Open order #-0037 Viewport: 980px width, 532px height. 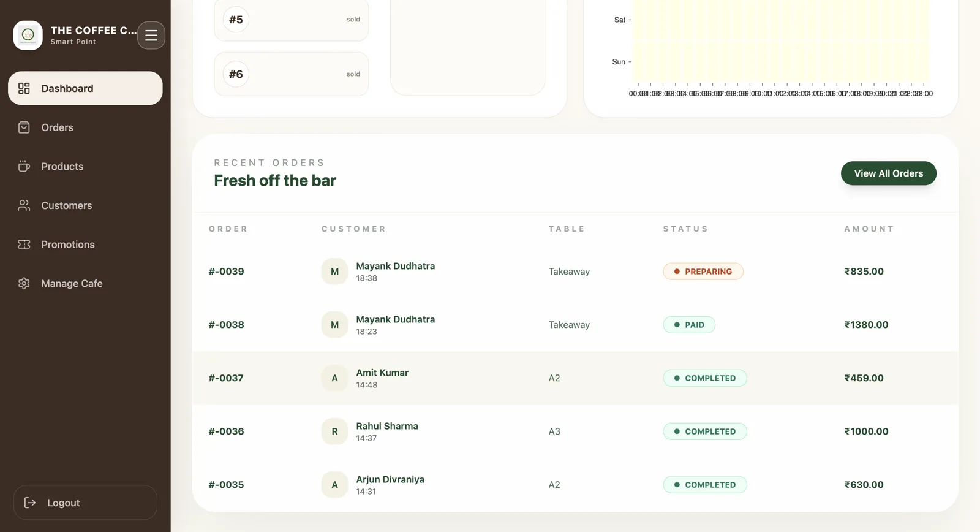[x=226, y=378]
